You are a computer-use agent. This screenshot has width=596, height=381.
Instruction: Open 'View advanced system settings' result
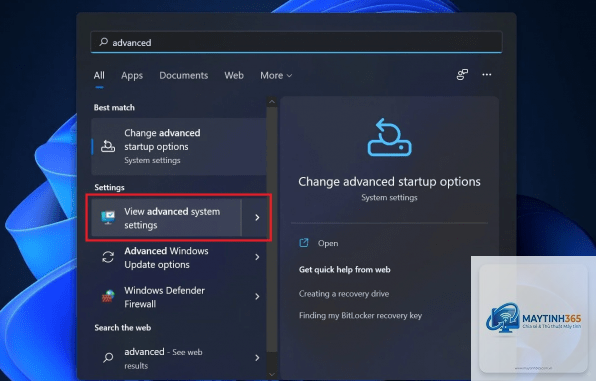click(166, 218)
